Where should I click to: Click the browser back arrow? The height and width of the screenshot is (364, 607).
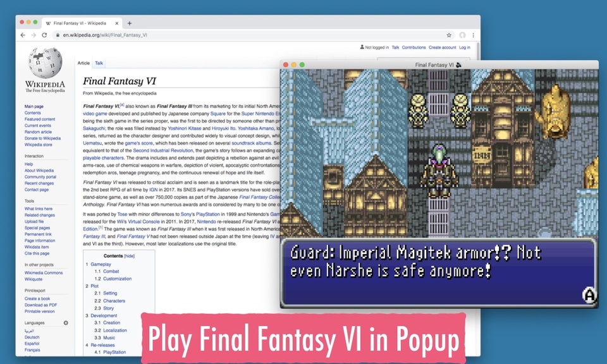click(23, 35)
